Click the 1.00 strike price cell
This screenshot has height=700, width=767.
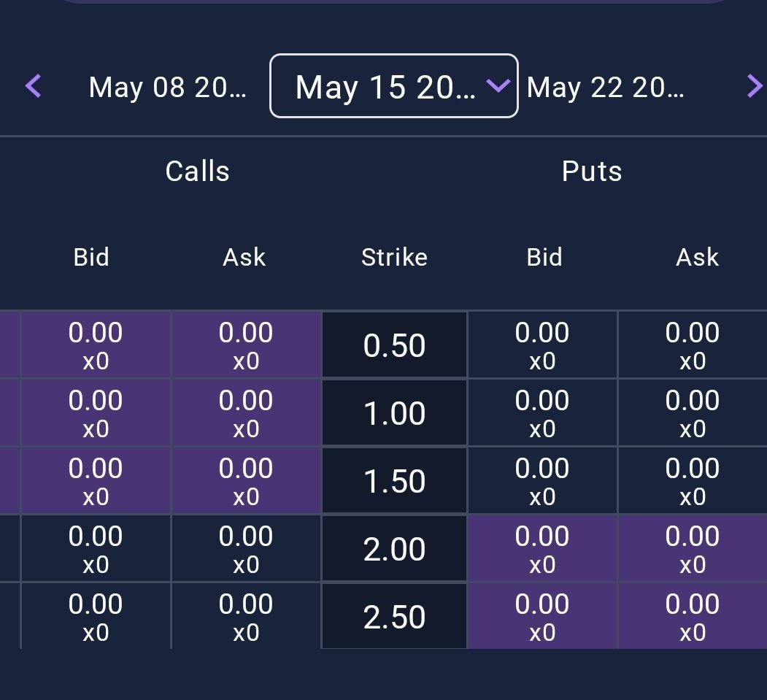(394, 413)
